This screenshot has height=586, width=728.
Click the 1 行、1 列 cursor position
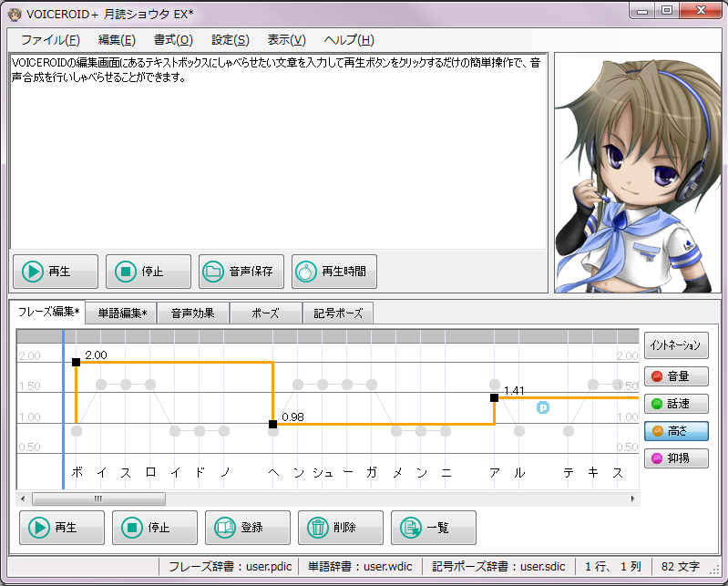pyautogui.click(x=612, y=567)
